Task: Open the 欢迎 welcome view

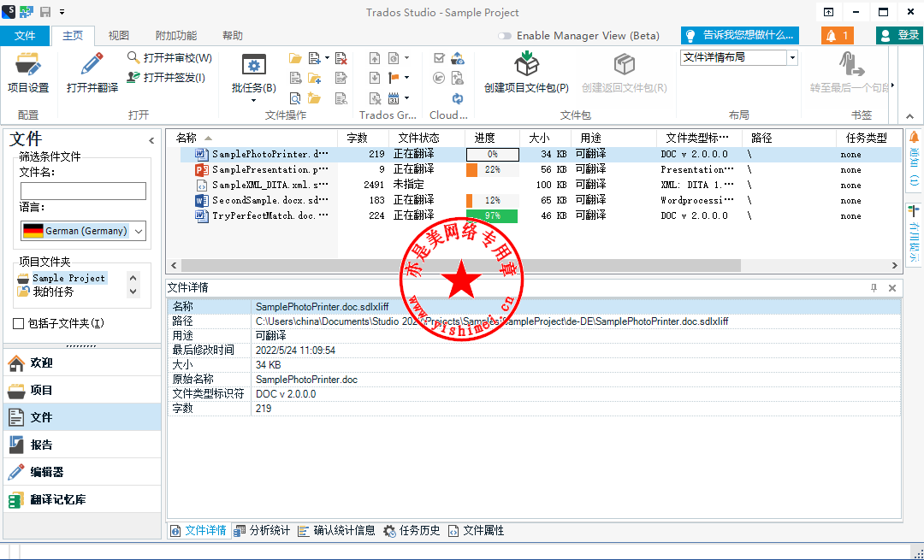Action: point(82,363)
